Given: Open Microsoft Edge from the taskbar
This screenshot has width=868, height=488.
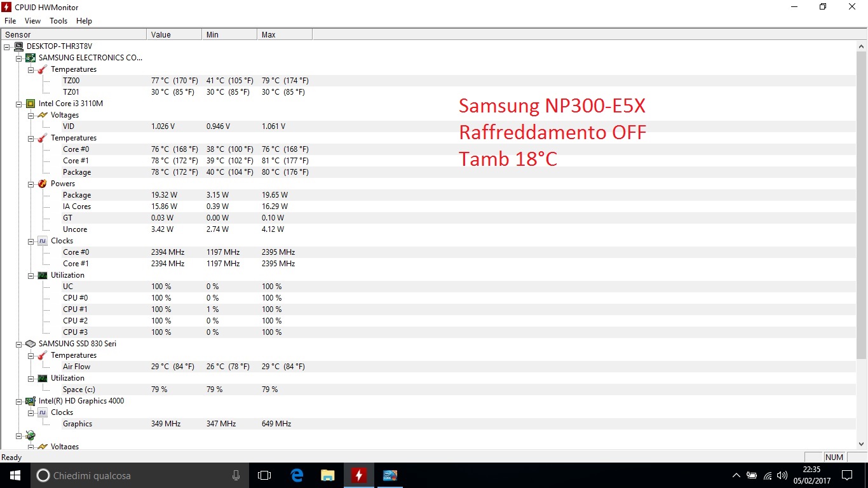Looking at the screenshot, I should tap(297, 475).
